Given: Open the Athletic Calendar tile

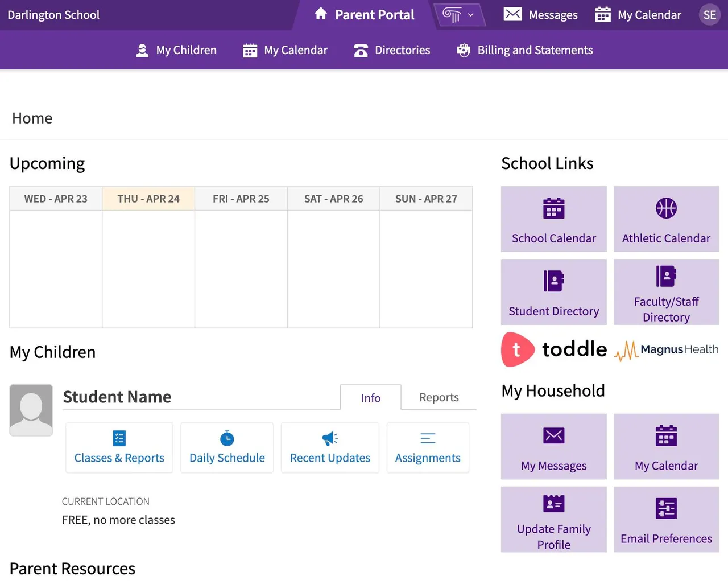Looking at the screenshot, I should (667, 219).
